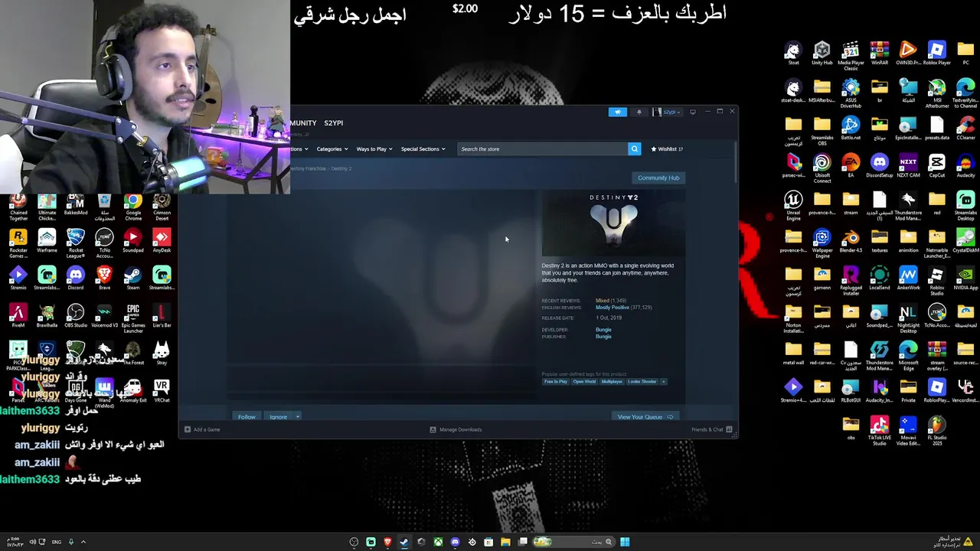The width and height of the screenshot is (980, 551).
Task: Open the Steam desktop shortcut
Action: [x=133, y=279]
